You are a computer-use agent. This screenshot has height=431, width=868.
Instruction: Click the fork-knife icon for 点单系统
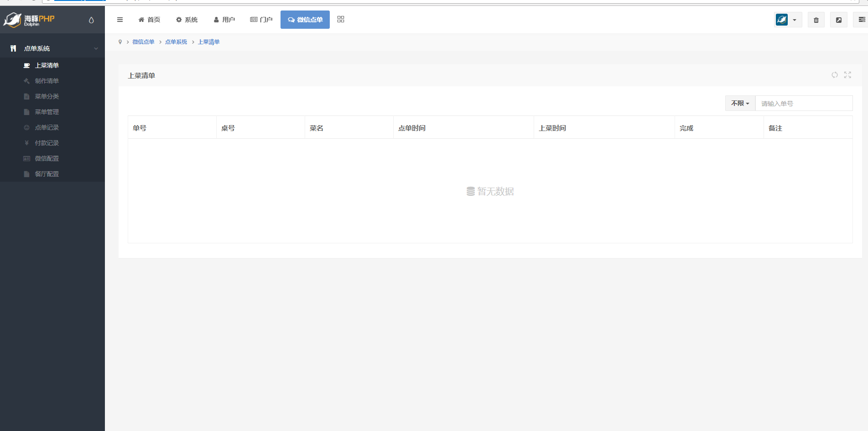[x=13, y=48]
